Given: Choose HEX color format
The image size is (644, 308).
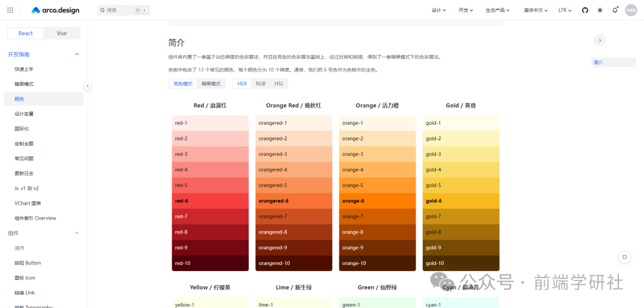Looking at the screenshot, I should point(242,84).
